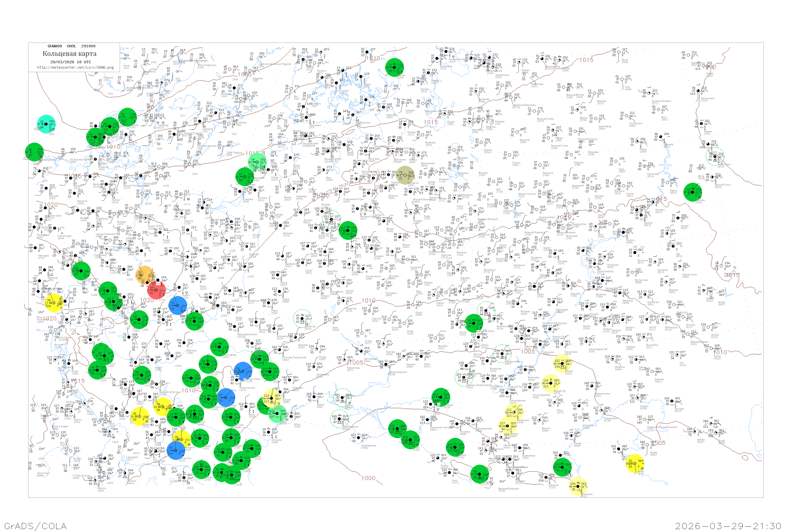Click the large green circle at far right
The width and height of the screenshot is (798, 532).
point(693,192)
